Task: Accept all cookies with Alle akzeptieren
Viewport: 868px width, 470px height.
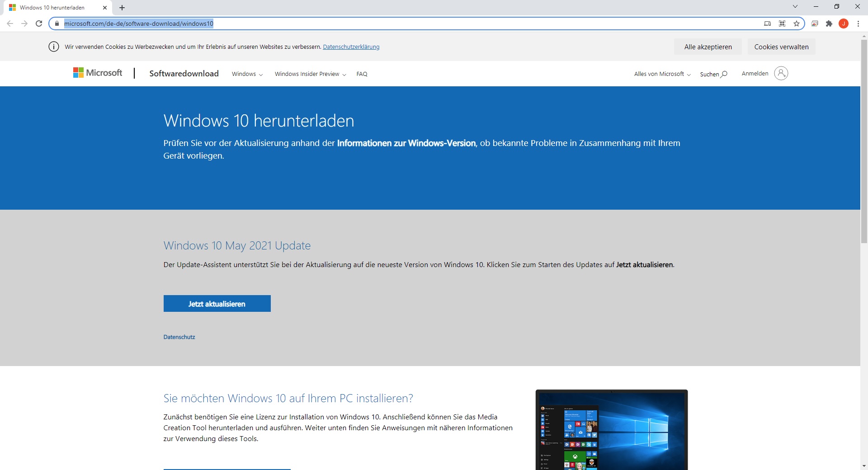Action: [708, 47]
